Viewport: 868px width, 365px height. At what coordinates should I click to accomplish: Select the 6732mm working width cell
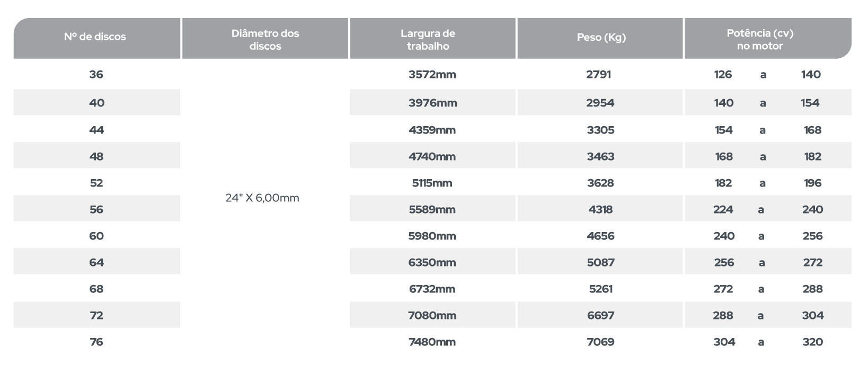click(x=432, y=289)
